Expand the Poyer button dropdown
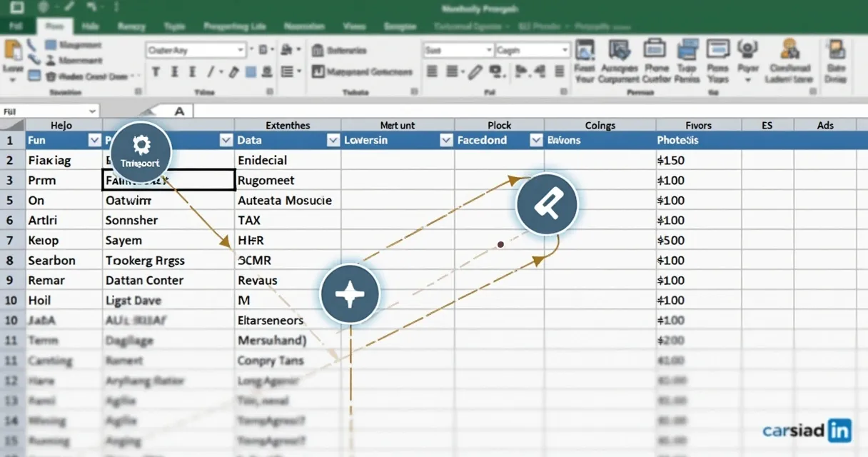This screenshot has height=457, width=868. (747, 81)
